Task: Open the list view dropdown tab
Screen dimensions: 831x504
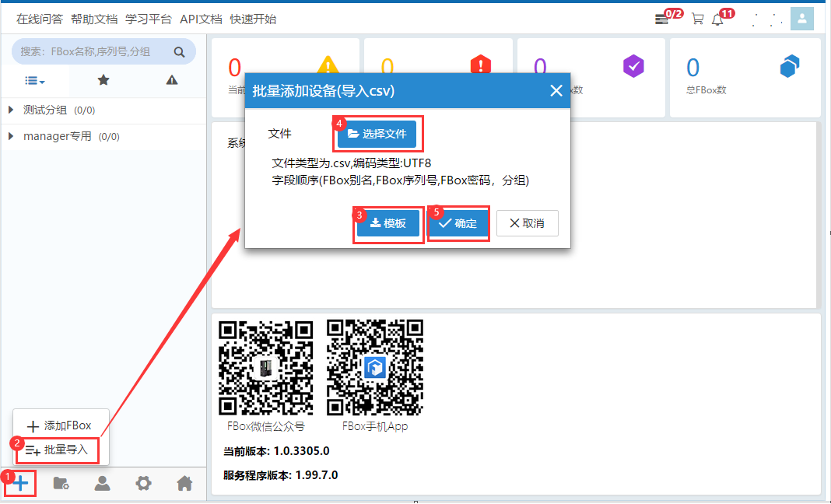Action: [35, 80]
